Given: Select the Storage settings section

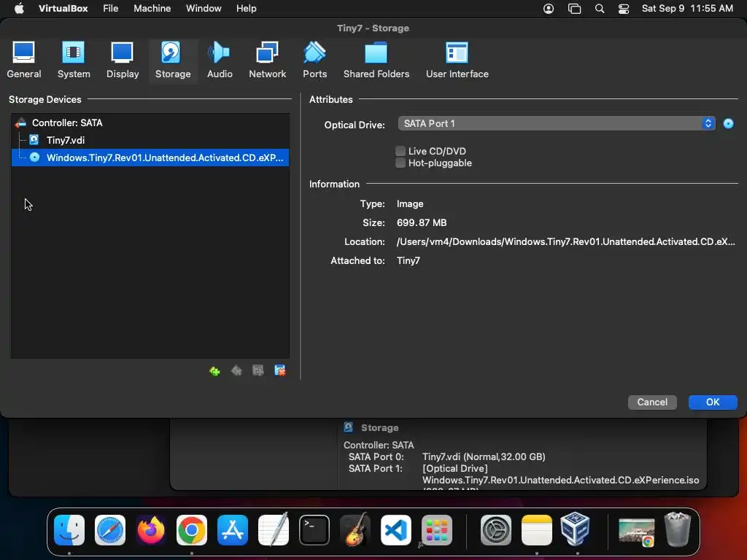Looking at the screenshot, I should pyautogui.click(x=173, y=61).
